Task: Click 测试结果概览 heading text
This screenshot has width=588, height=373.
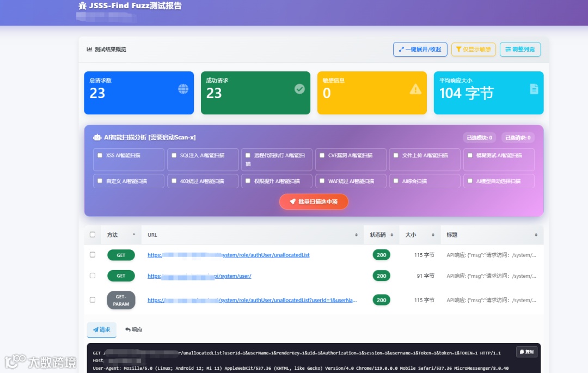Action: click(x=110, y=49)
